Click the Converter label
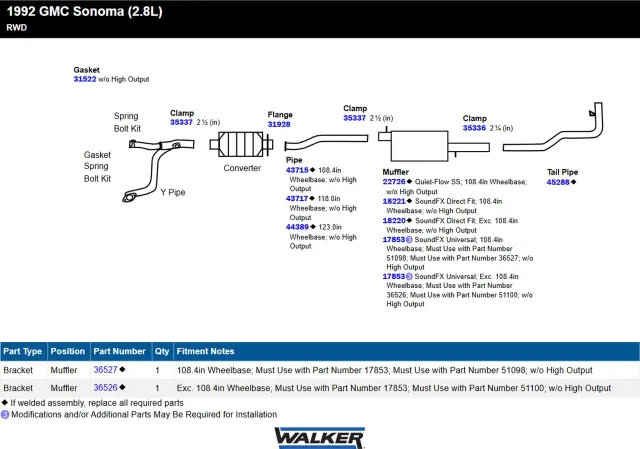 coord(242,168)
